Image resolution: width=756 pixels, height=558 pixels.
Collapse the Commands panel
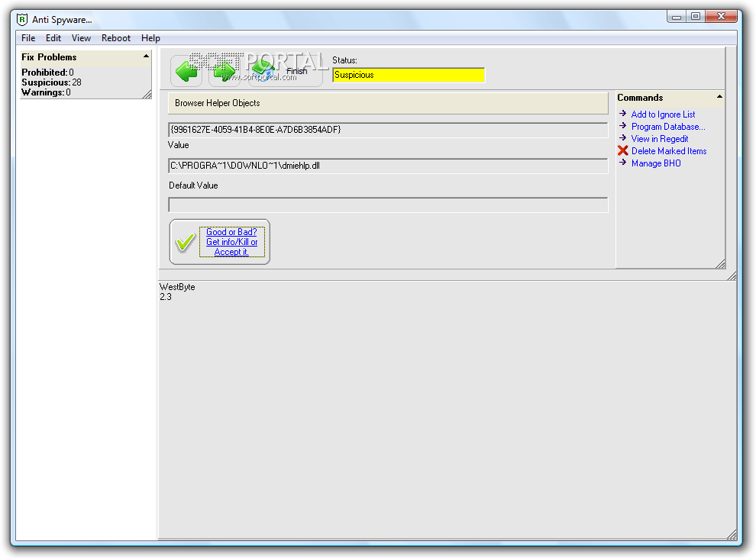point(719,97)
